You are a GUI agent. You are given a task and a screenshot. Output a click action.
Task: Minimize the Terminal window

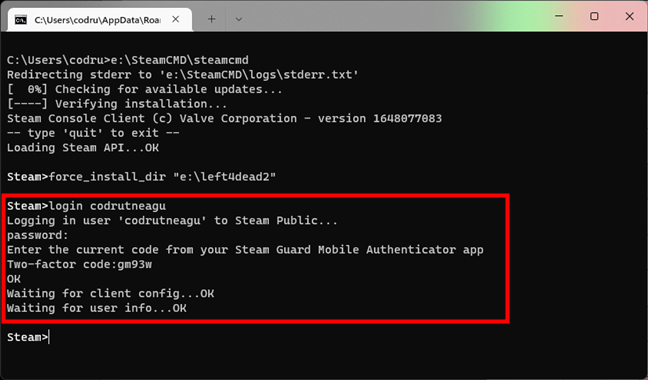pos(559,17)
